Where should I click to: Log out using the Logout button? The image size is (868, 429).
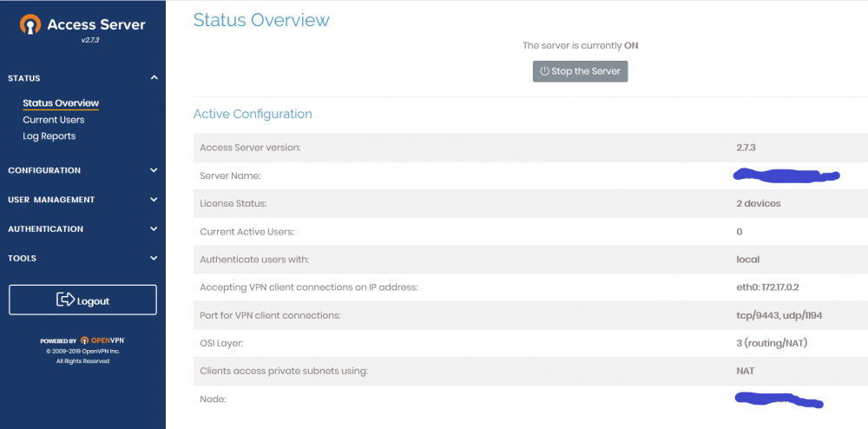coord(82,300)
